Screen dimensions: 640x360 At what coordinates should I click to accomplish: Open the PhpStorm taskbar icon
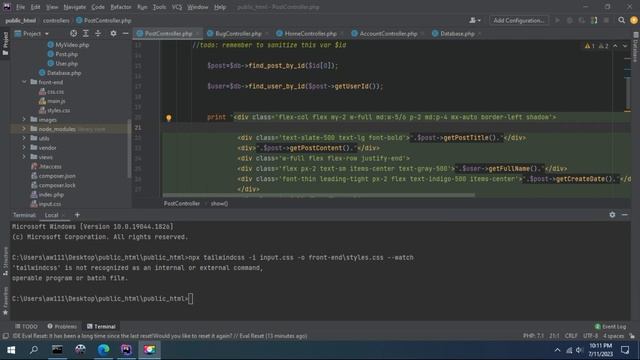(126, 350)
